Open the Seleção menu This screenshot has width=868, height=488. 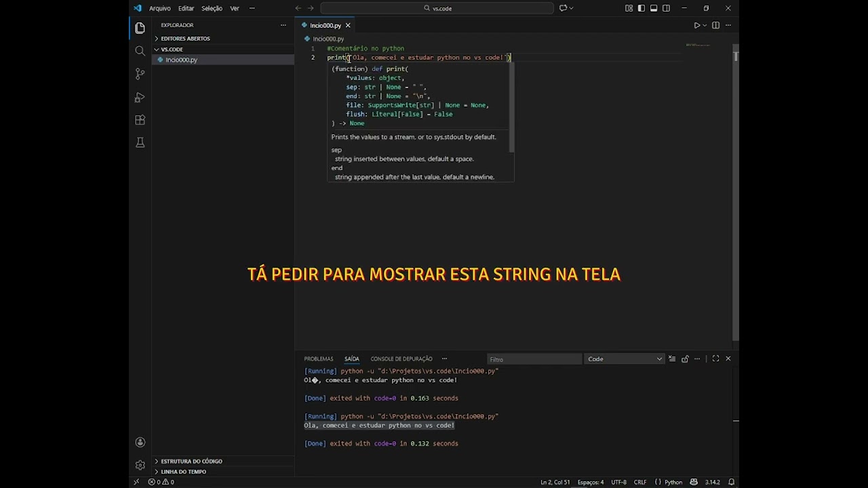coord(212,8)
